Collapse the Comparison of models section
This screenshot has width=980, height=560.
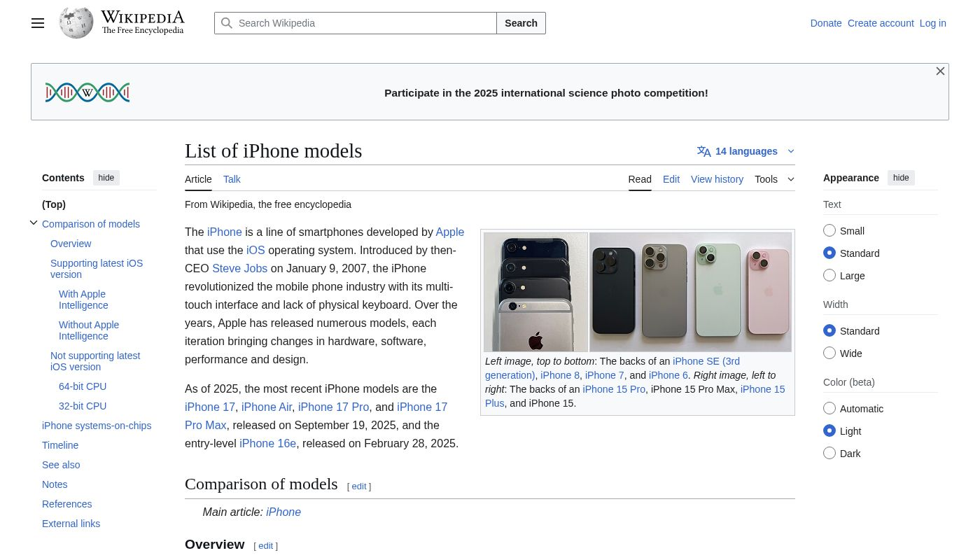(34, 223)
